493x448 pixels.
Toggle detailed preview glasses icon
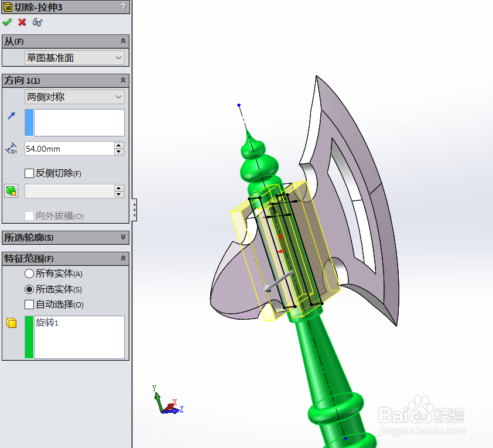[37, 22]
